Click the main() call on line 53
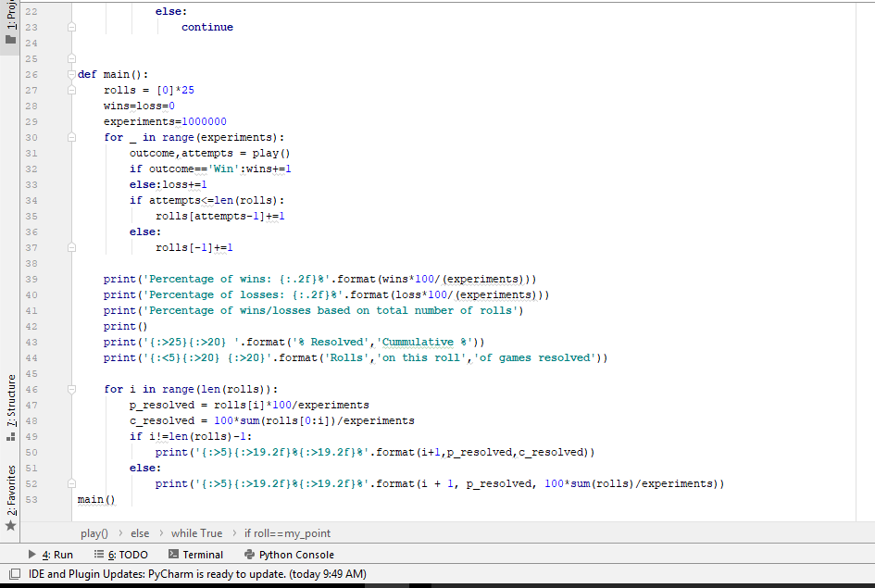The image size is (875, 588). coord(96,499)
